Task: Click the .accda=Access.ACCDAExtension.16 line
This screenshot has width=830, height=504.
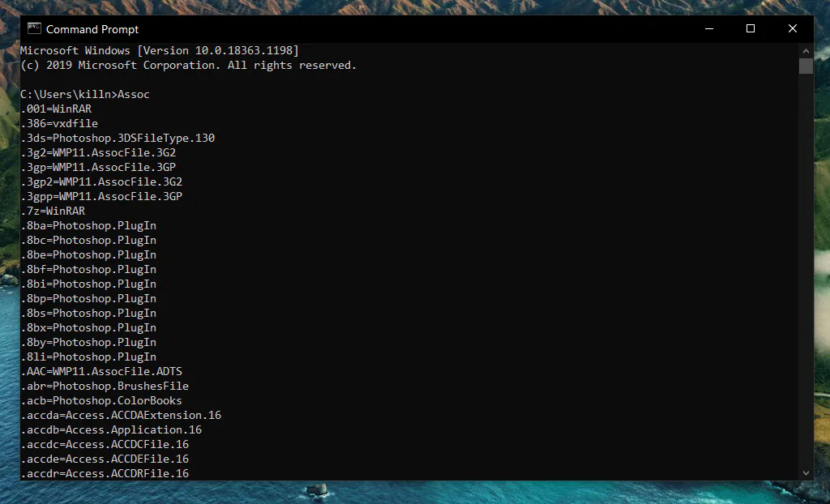Action: (121, 415)
